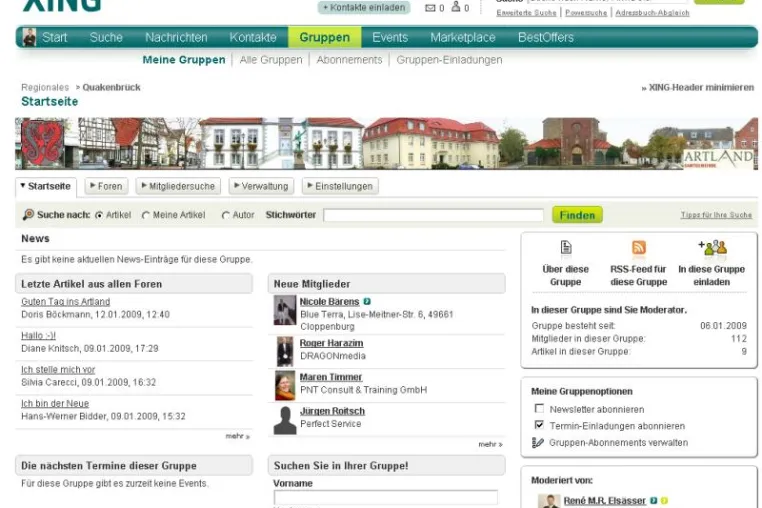Viewport: 762px width, 508px height.
Task: Open Jürgen Roitsch placeholder avatar
Action: point(285,420)
